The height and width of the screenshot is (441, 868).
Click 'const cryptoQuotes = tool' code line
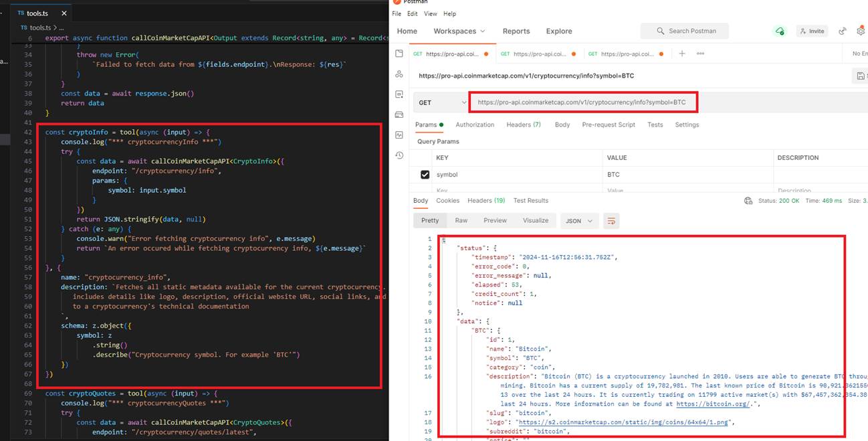click(131, 393)
